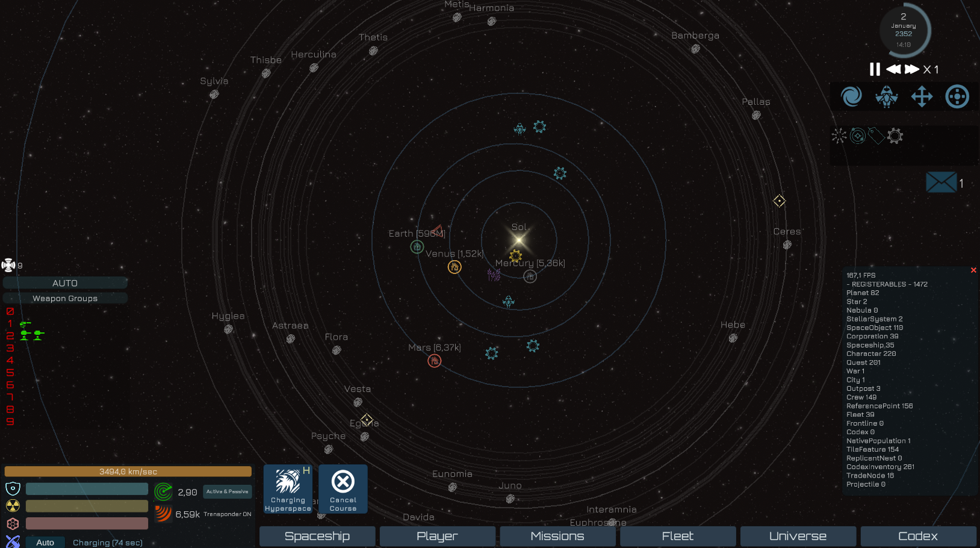Select the Venus planet marker
Image resolution: width=980 pixels, height=548 pixels.
pos(454,267)
